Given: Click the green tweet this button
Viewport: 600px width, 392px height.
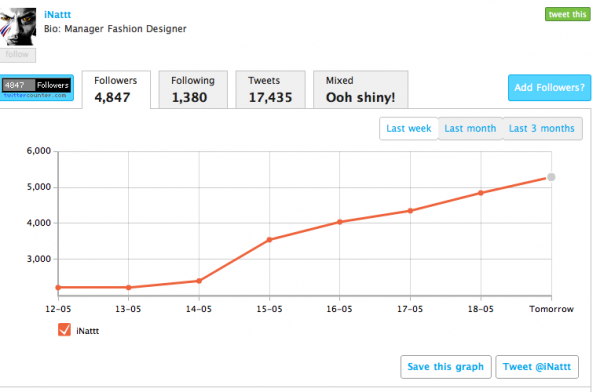Looking at the screenshot, I should (567, 15).
